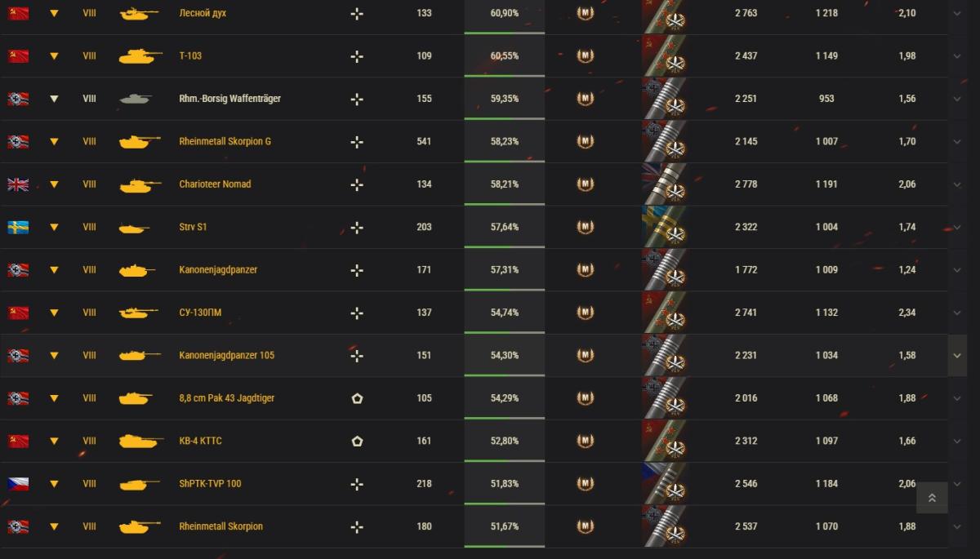Click the pentagon class icon for 8,8 cm Pak 43 Jagdtiger
This screenshot has width=980, height=559.
[357, 398]
